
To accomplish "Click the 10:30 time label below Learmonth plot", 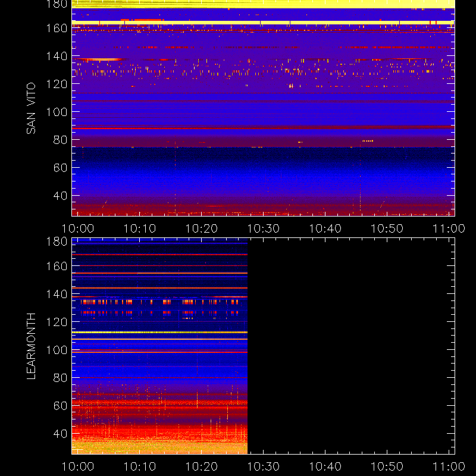I will point(263,466).
